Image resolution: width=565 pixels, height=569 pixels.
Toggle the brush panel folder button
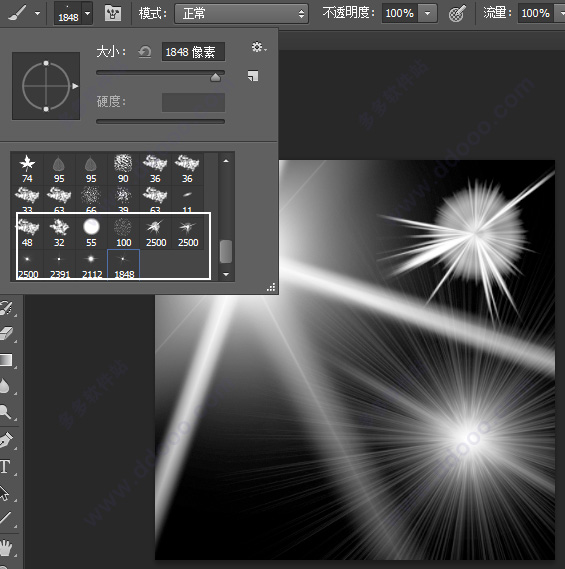113,14
